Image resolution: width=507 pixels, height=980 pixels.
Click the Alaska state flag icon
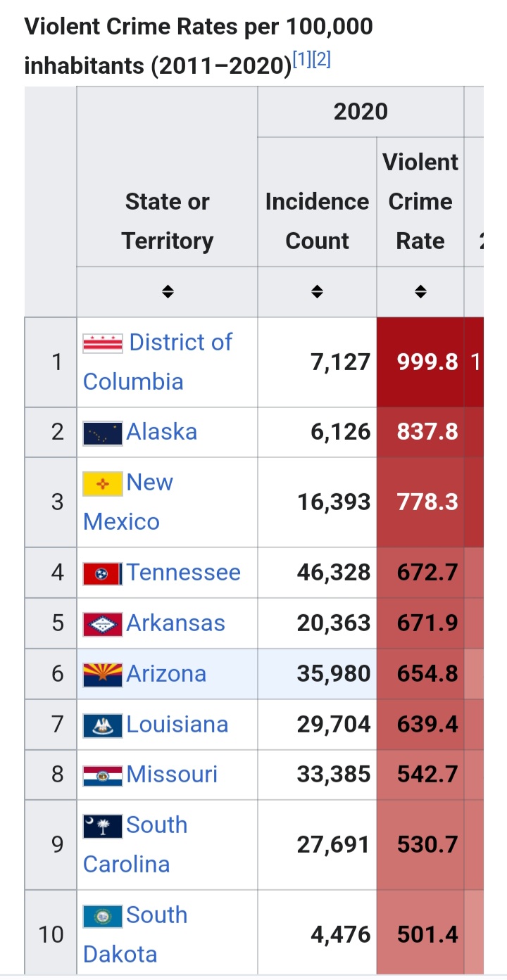pos(104,432)
